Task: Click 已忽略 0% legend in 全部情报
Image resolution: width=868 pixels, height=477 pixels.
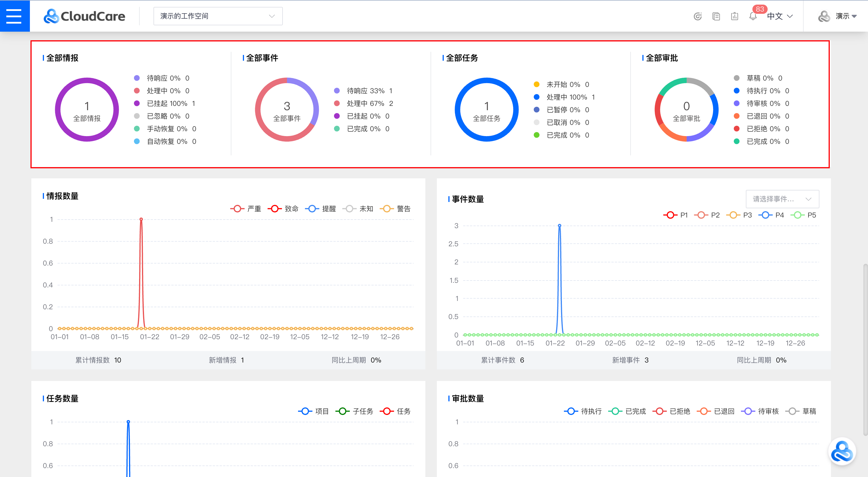Action: click(x=162, y=117)
